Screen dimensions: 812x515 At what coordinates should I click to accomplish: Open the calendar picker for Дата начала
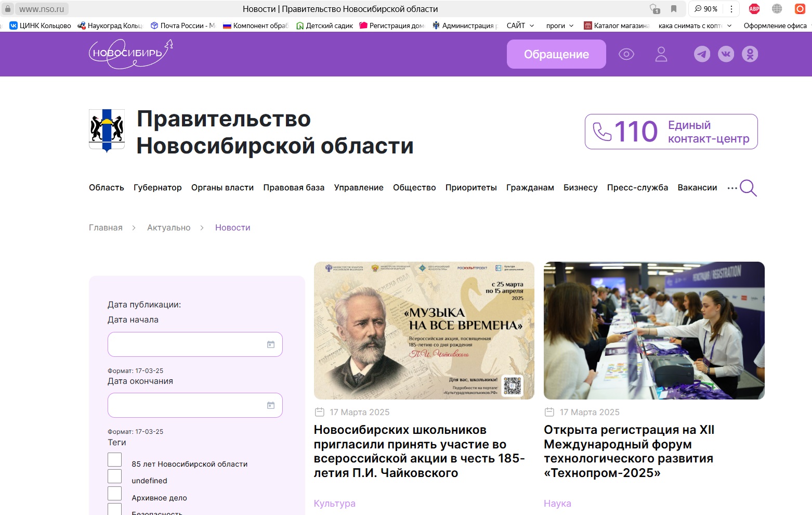tap(270, 344)
